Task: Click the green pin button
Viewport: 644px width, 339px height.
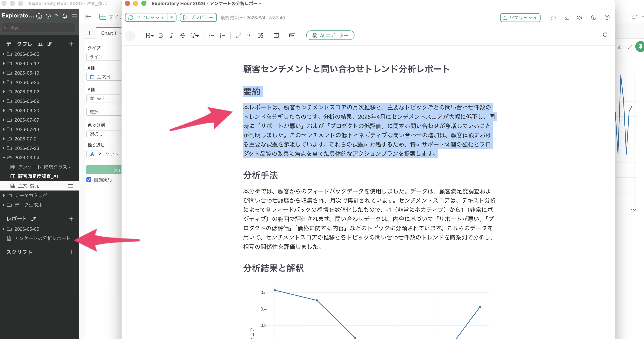Action: [640, 47]
